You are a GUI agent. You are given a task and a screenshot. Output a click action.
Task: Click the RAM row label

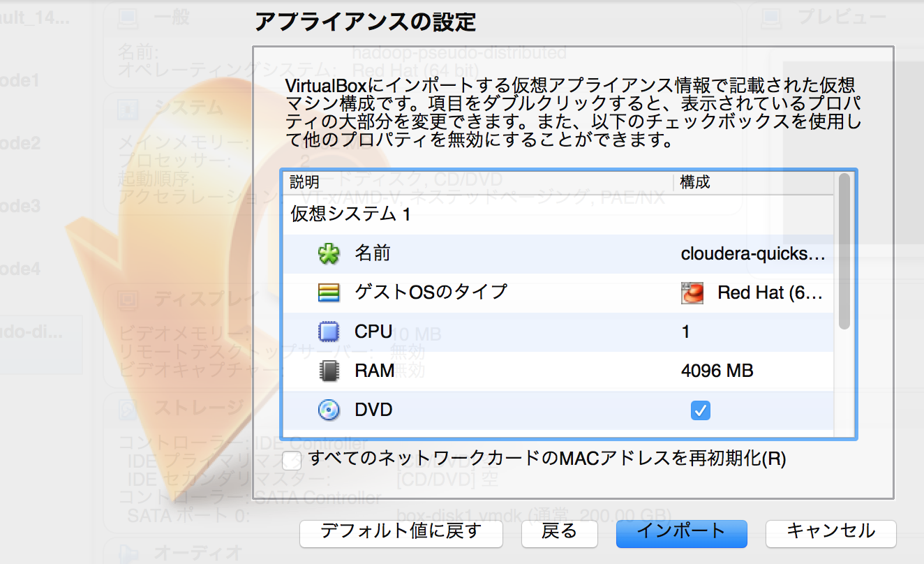point(375,371)
